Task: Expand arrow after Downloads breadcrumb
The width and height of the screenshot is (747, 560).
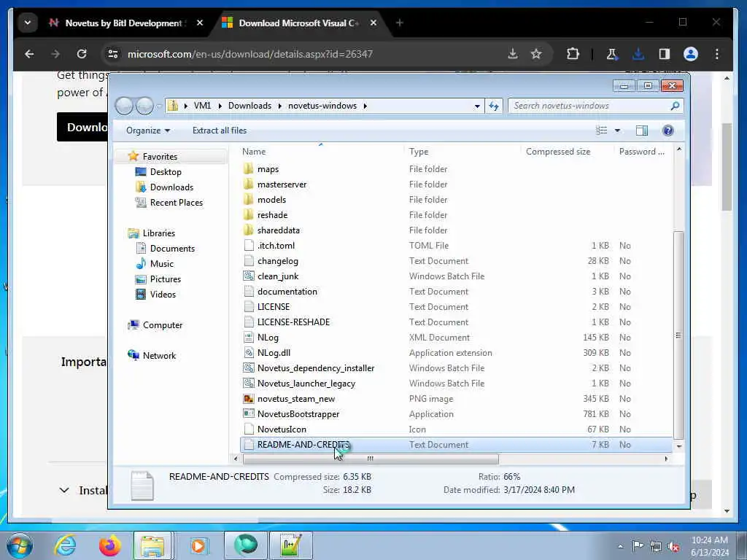Action: tap(279, 106)
